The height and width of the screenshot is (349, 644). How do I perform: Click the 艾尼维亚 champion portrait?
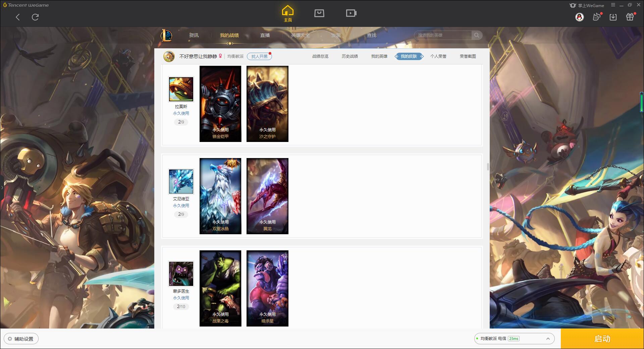coord(181,182)
